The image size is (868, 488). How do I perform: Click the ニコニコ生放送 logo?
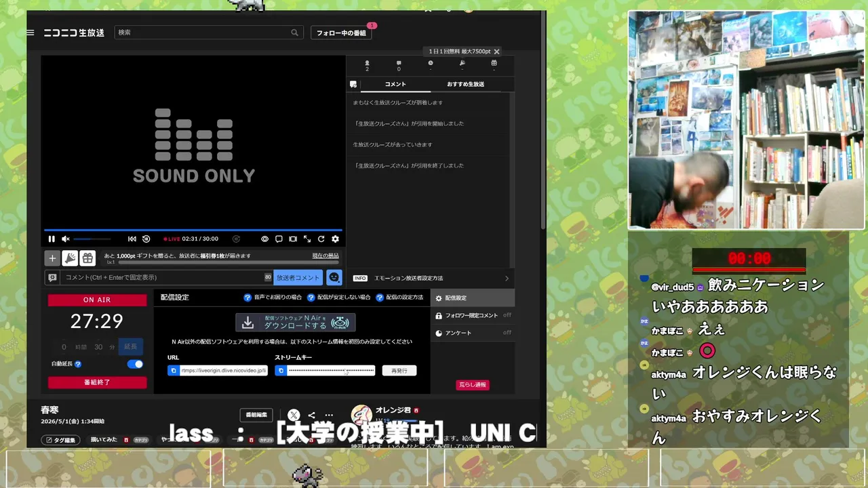point(74,33)
